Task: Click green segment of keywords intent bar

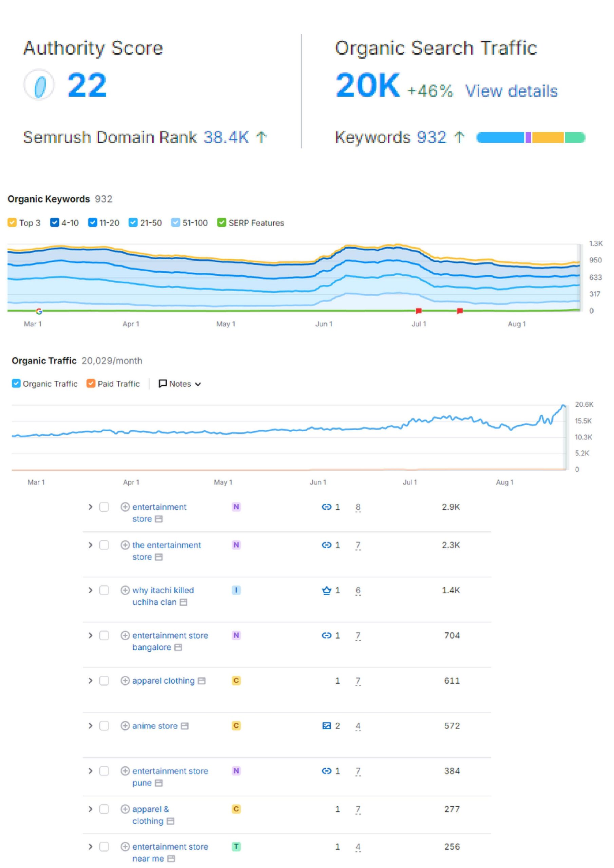Action: click(x=575, y=137)
